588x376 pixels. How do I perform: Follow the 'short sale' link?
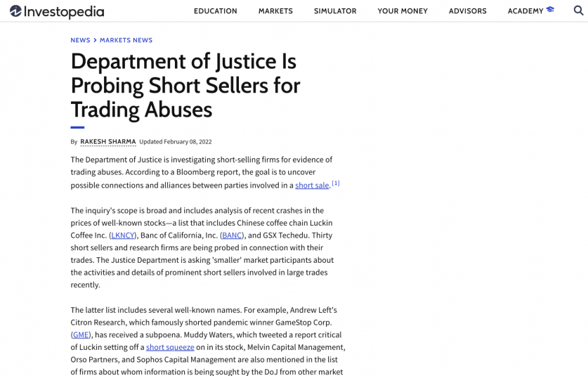tap(312, 186)
